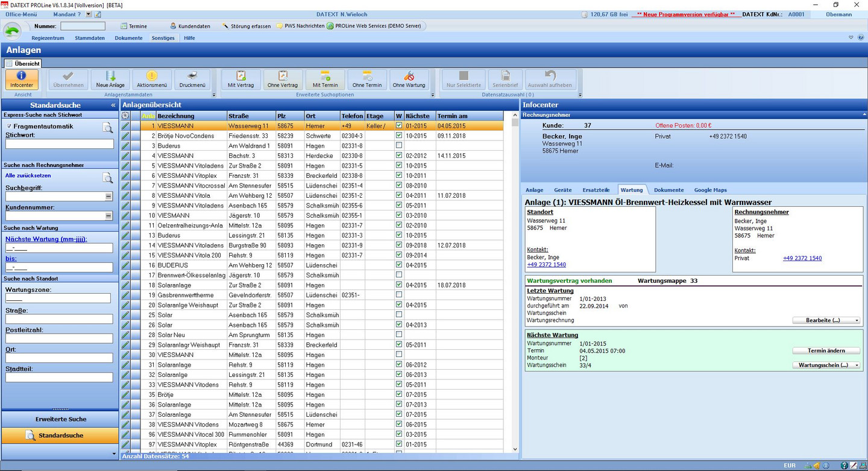Click into the Postleitzahl input field
Image resolution: width=868 pixels, height=471 pixels.
pos(59,338)
